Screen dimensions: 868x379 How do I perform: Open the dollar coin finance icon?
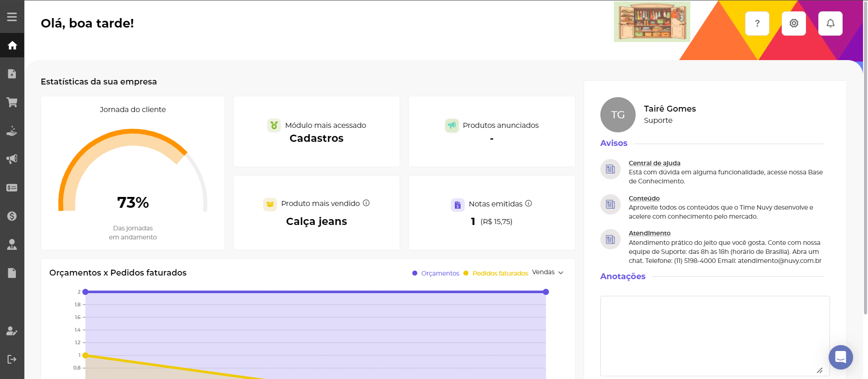pyautogui.click(x=12, y=216)
